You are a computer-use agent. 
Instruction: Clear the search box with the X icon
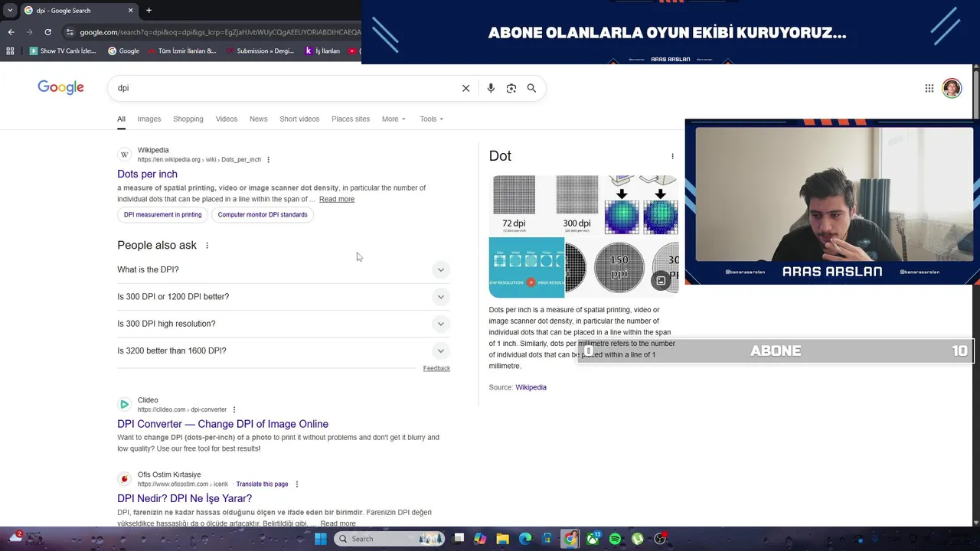pyautogui.click(x=465, y=88)
